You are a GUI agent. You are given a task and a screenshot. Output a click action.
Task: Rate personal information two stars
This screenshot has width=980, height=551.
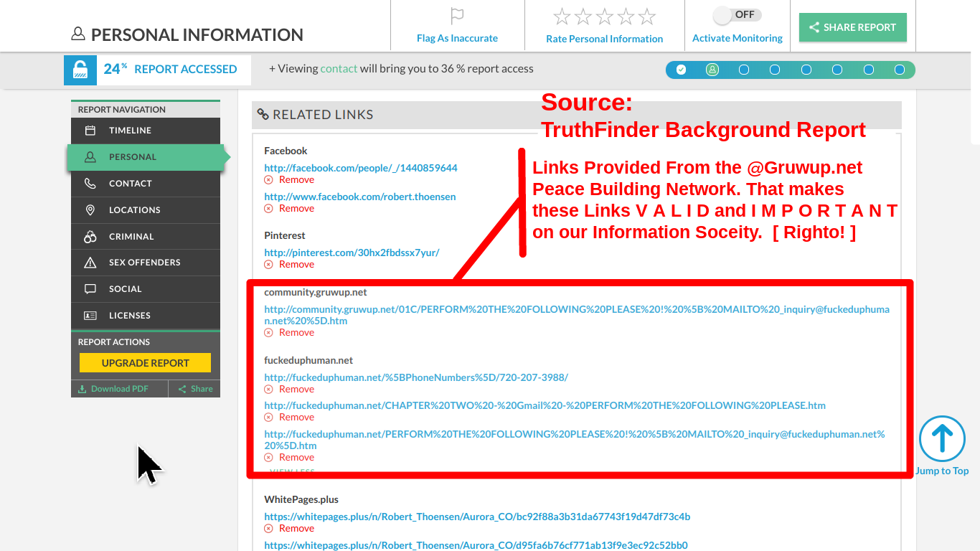tap(583, 16)
